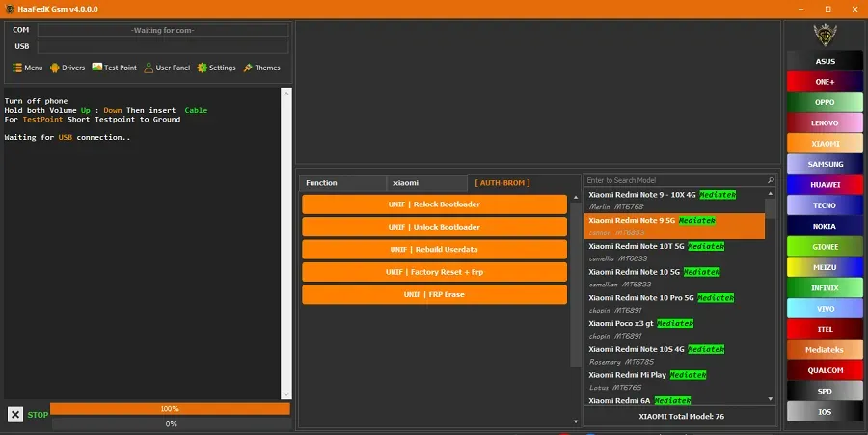This screenshot has height=435, width=868.
Task: Click log panel scroll-down arrow
Action: (286, 394)
